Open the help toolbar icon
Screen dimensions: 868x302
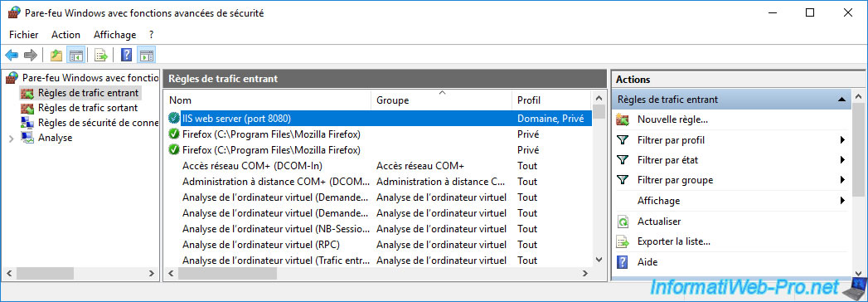(127, 55)
